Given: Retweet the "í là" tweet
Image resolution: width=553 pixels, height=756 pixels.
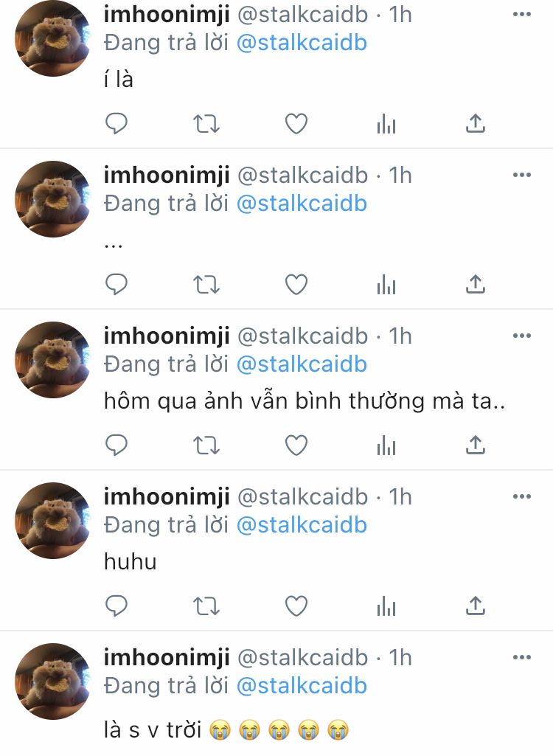Looking at the screenshot, I should 206,124.
